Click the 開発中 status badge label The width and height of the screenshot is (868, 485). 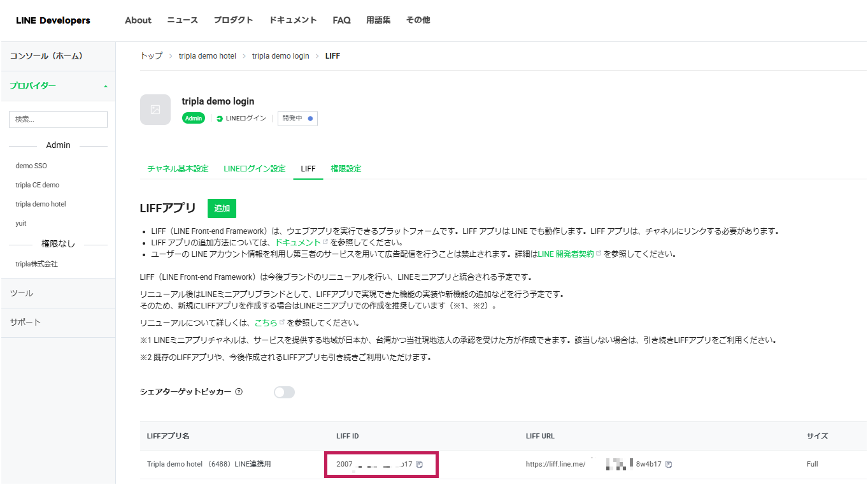292,119
